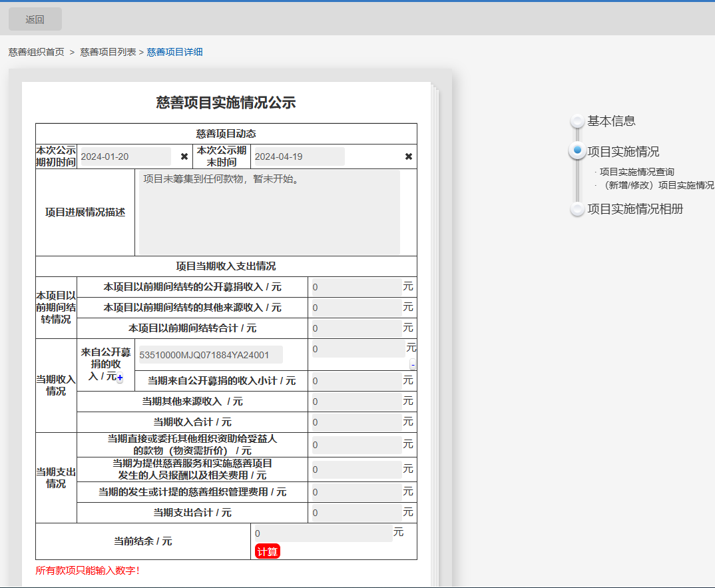
Task: Focus the 当期其他来源收入 amount field
Action: (356, 402)
